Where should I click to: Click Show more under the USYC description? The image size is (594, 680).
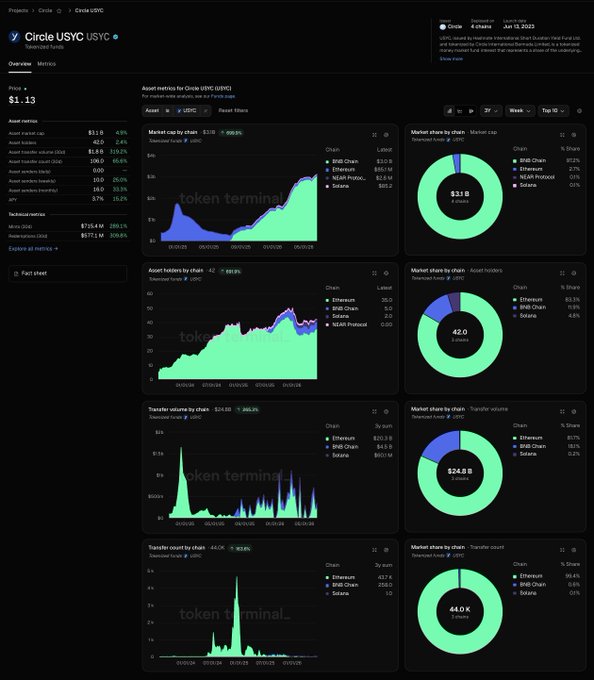[451, 59]
